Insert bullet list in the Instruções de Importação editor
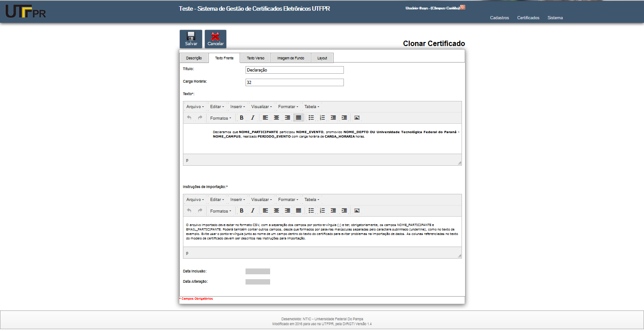The width and height of the screenshot is (644, 331). click(x=311, y=210)
